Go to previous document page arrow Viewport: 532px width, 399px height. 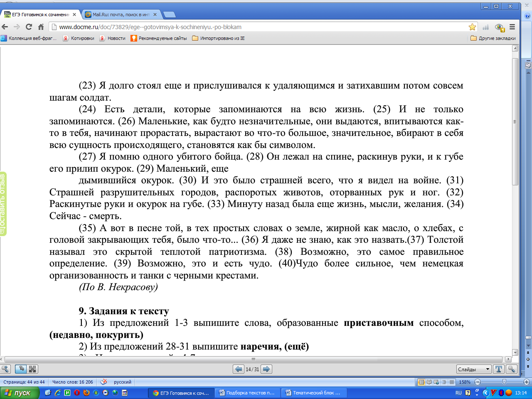coord(239,369)
